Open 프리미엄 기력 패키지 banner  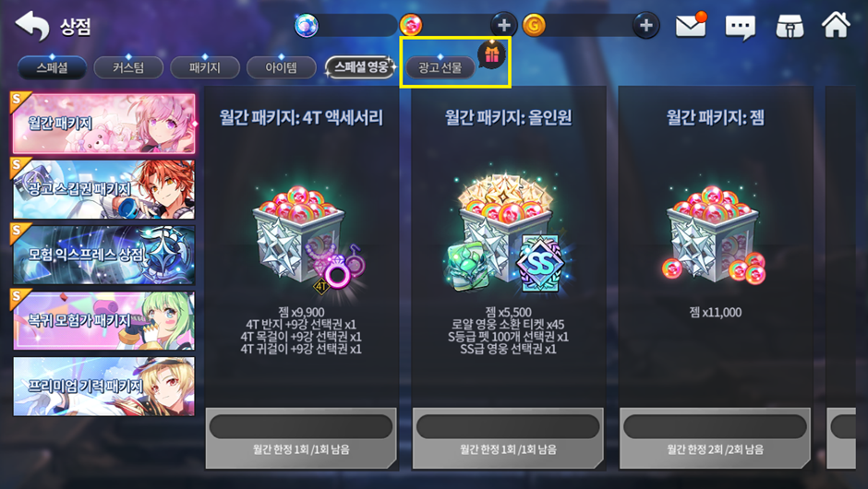(104, 386)
